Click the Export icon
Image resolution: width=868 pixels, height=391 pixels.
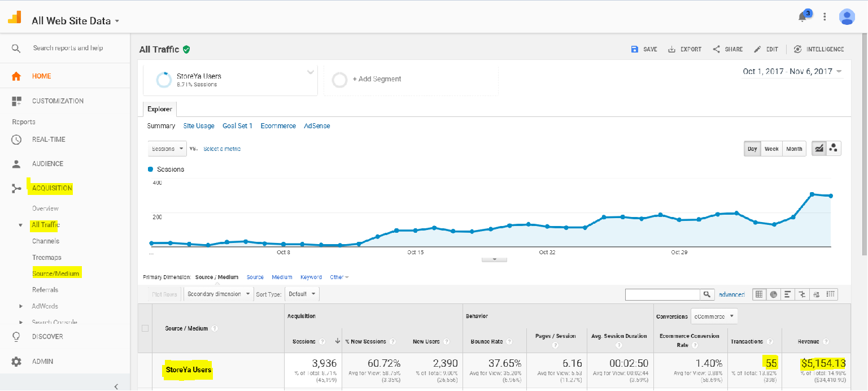672,49
